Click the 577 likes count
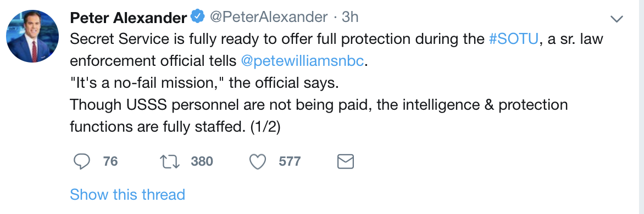The height and width of the screenshot is (214, 644). coord(290,161)
